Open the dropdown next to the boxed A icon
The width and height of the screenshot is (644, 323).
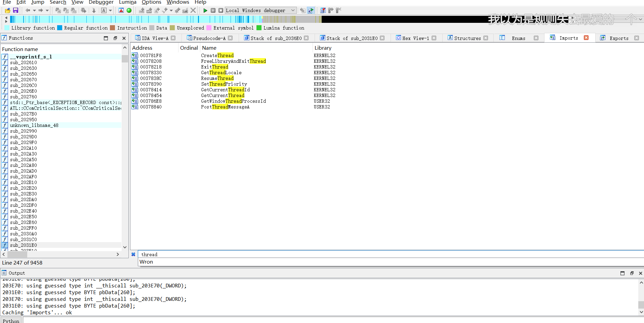(x=110, y=10)
